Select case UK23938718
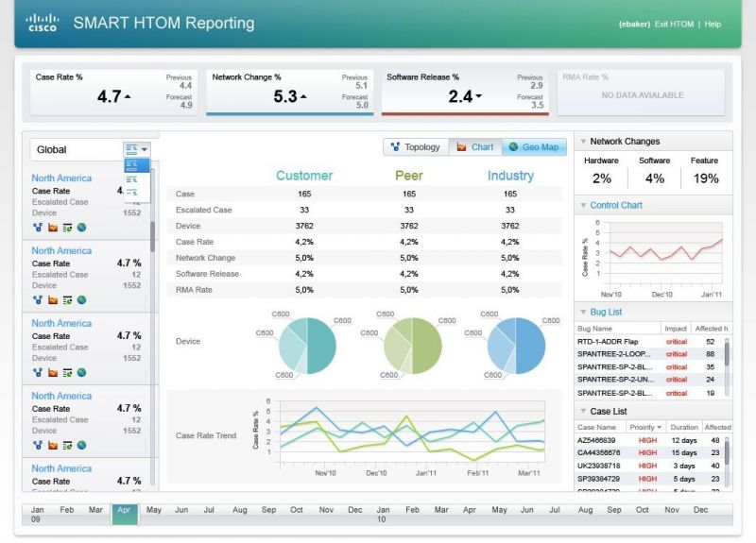 point(650,466)
